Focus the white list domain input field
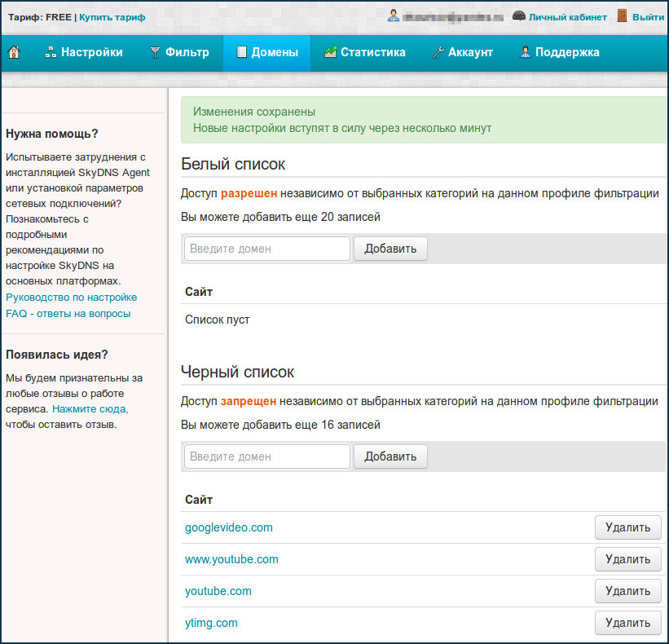 click(267, 249)
